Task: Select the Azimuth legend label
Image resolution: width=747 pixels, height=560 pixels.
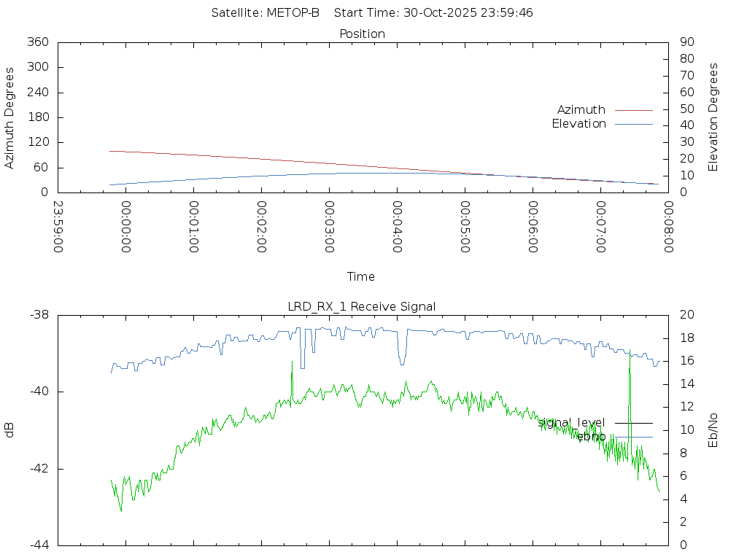Action: point(581,110)
